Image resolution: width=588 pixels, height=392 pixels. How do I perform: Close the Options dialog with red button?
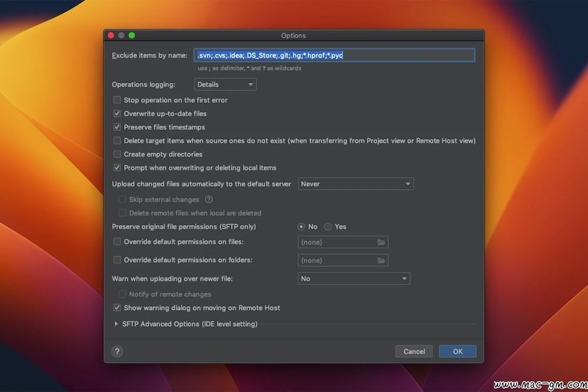coord(111,35)
